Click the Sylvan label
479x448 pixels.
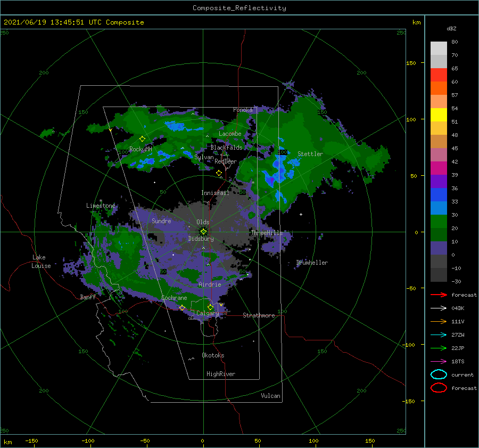pos(204,157)
